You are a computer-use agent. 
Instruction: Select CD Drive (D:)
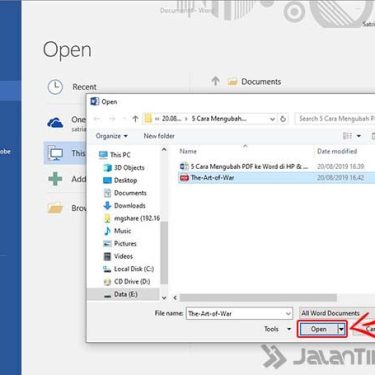click(127, 282)
